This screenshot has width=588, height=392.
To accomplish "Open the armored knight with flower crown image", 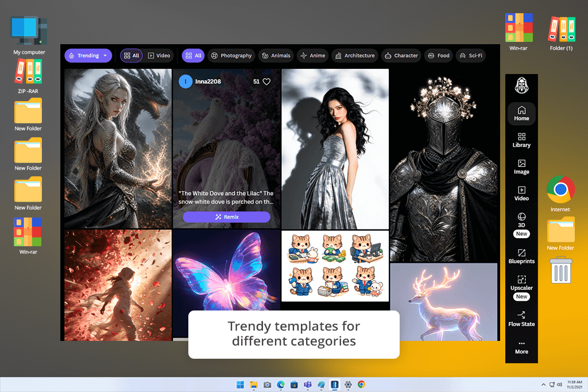I will (444, 165).
